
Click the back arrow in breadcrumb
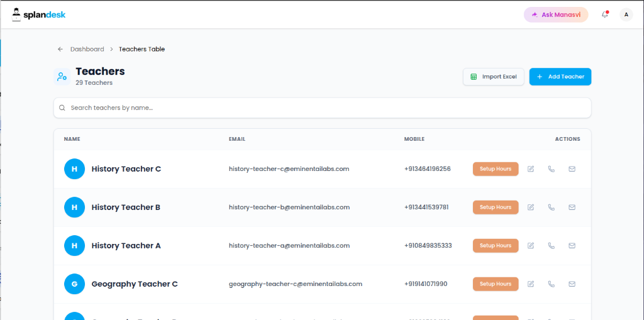coord(60,49)
